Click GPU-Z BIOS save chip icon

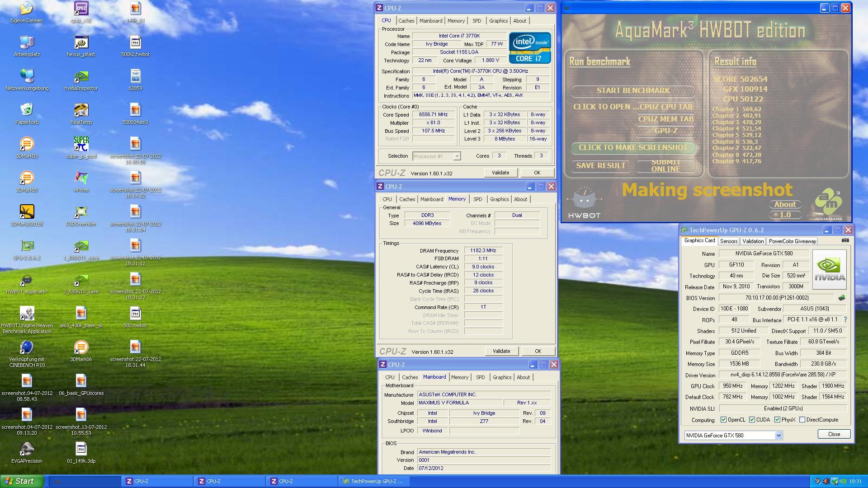point(841,298)
